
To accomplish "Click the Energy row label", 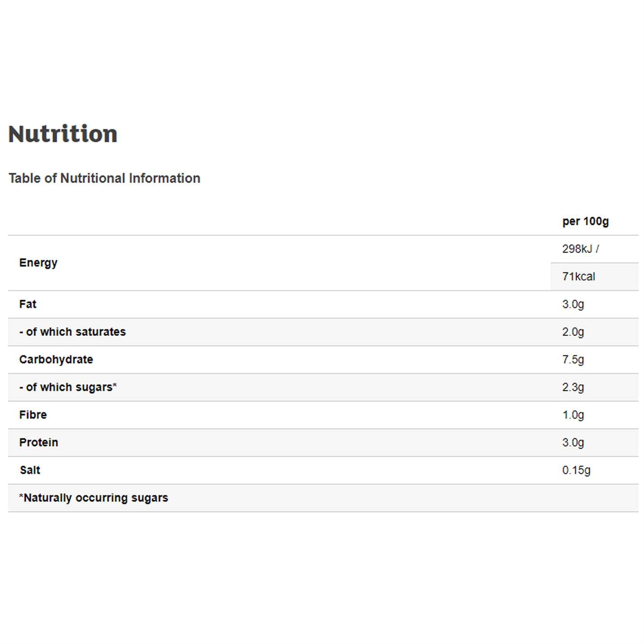I will 38,263.
